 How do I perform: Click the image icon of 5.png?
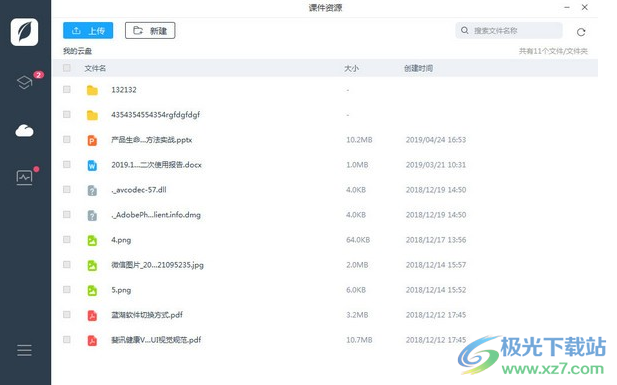point(92,290)
